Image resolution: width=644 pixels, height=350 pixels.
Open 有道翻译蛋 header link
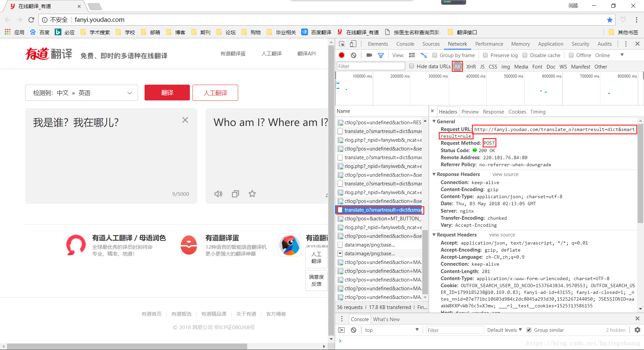point(233,54)
